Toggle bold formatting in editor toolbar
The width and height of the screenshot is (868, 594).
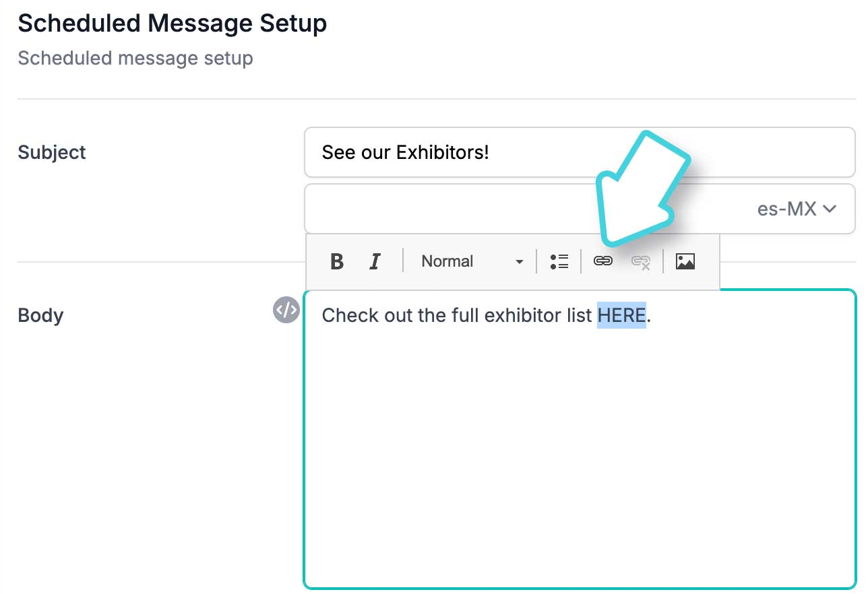pos(337,261)
